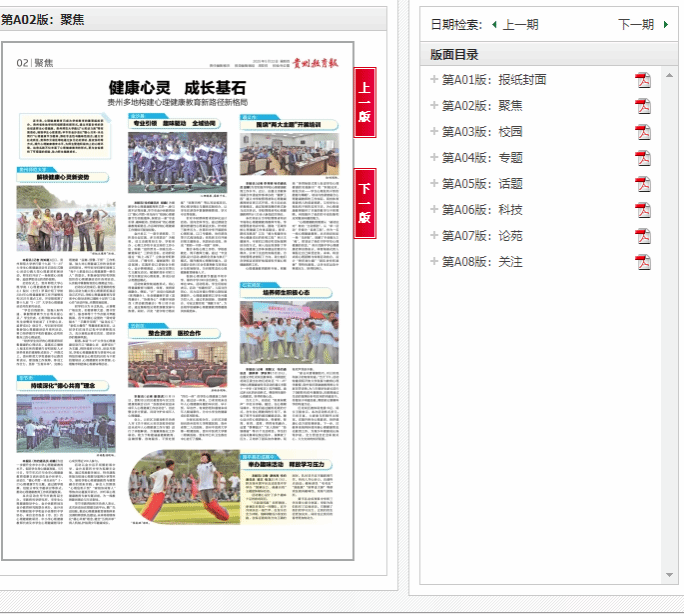Download PDF for 第A01版 报纸封面
The width and height of the screenshot is (684, 614).
[x=643, y=80]
